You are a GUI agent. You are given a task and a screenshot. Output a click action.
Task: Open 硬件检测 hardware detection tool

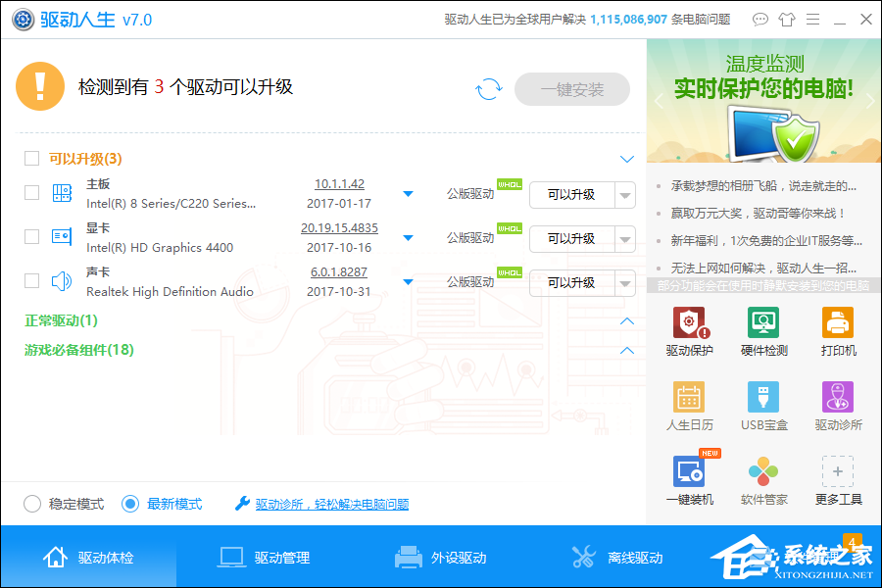[763, 330]
